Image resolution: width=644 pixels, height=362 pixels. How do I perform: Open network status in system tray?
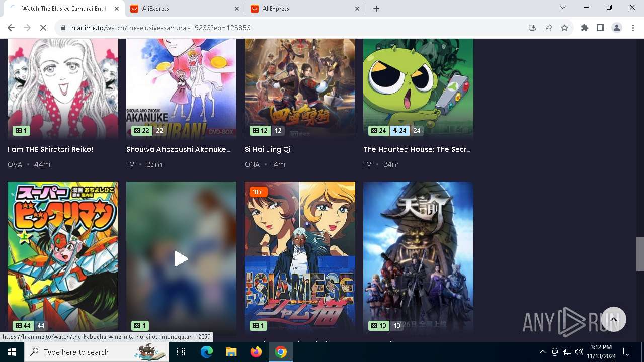(x=567, y=352)
